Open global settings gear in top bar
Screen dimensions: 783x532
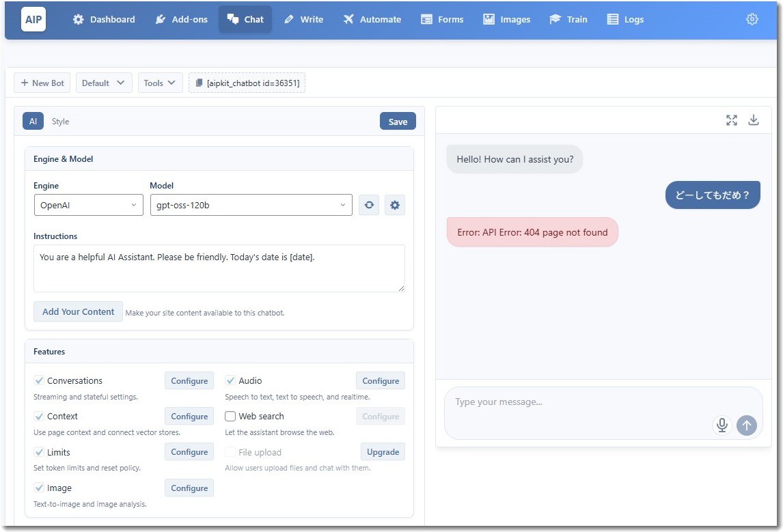752,19
